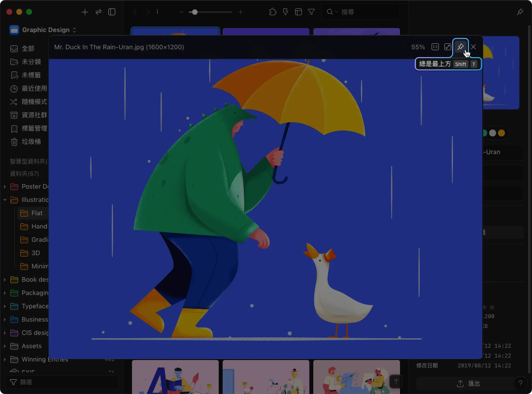Screen dimensions: 532x394
Task: Open 最近使用 in the sidebar
Action: (34, 88)
